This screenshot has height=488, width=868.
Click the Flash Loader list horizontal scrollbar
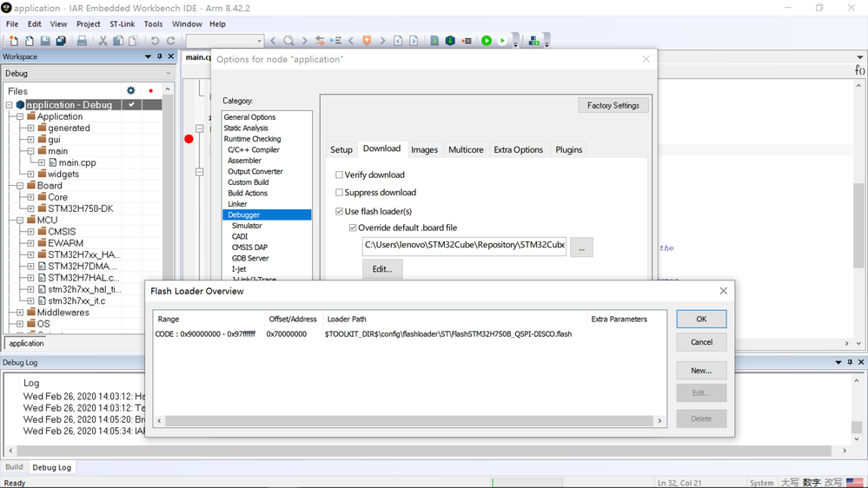[409, 420]
